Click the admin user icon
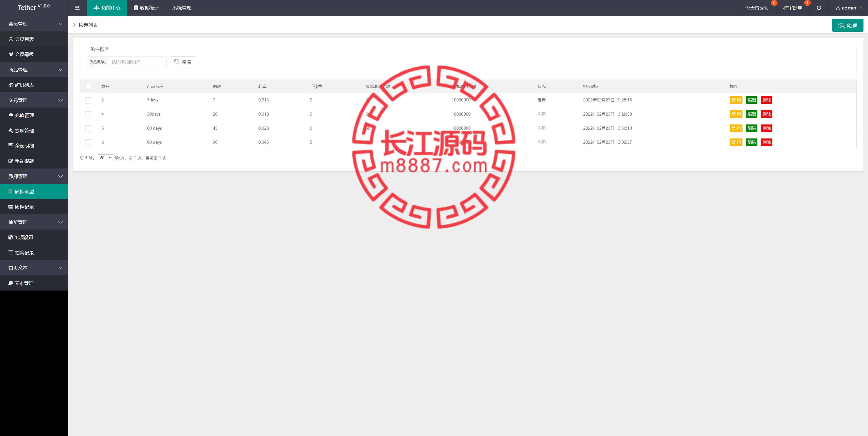This screenshot has height=436, width=868. pos(838,8)
